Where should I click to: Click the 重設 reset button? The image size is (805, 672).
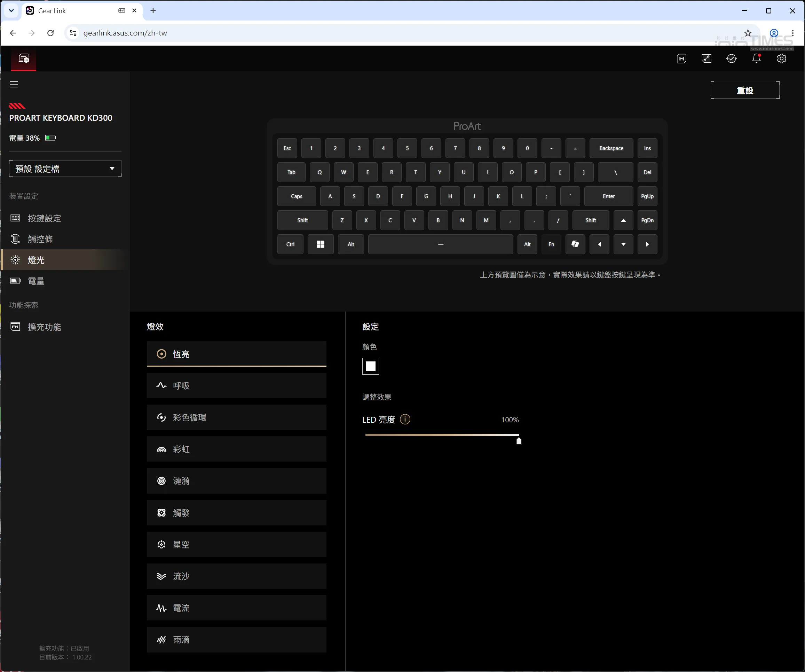(745, 90)
